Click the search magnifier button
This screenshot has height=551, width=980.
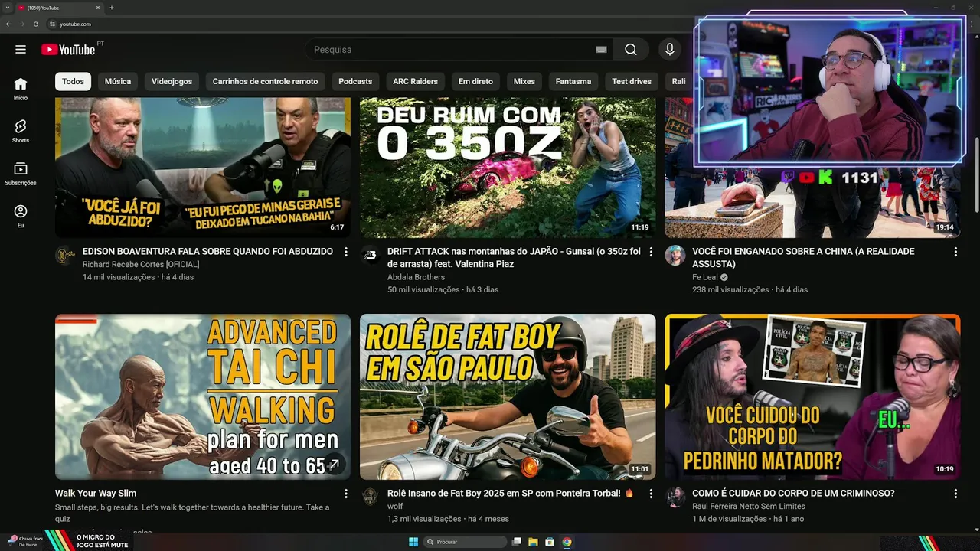click(x=631, y=50)
